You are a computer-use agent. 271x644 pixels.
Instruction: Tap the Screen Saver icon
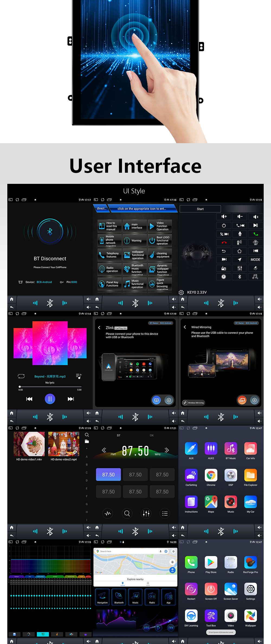(231, 589)
